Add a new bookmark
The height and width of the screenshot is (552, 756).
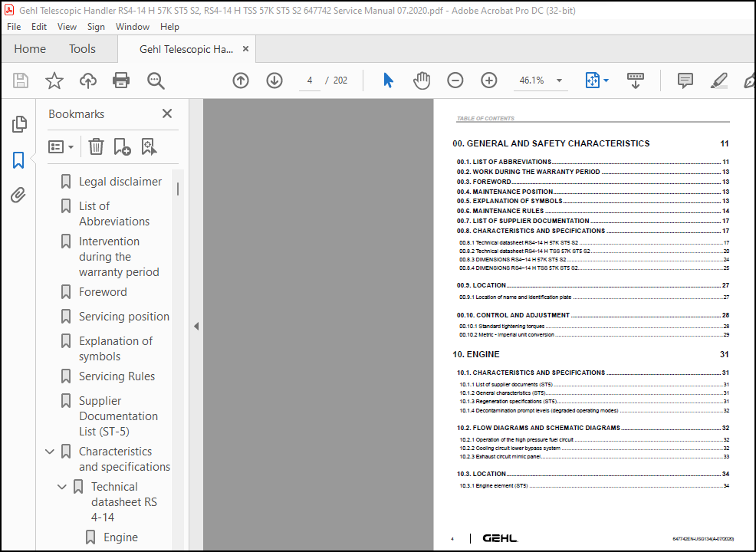click(122, 146)
